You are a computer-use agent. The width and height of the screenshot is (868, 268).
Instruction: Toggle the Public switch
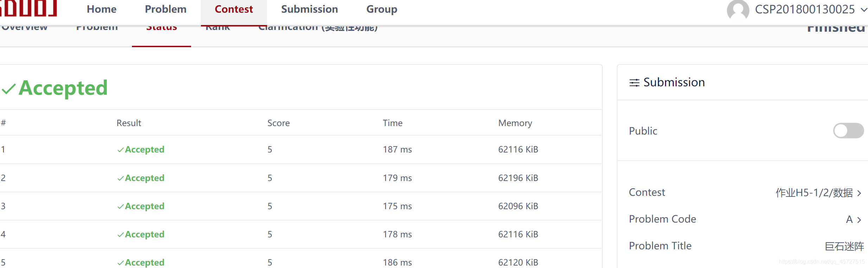(848, 131)
